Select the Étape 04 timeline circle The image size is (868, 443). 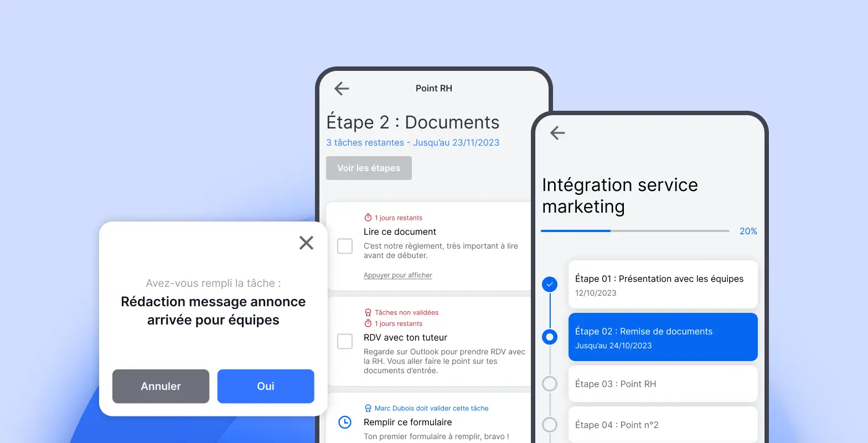(550, 425)
